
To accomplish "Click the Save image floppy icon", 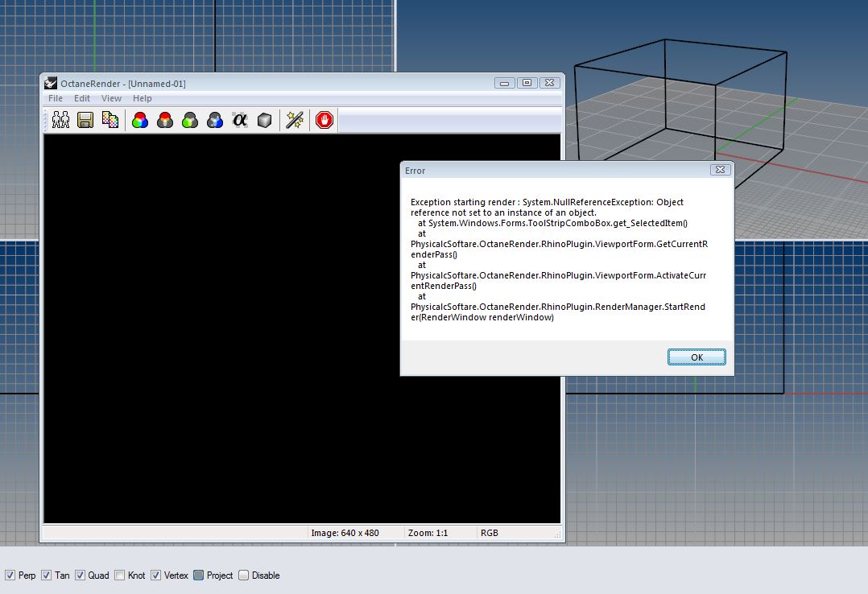I will point(85,120).
